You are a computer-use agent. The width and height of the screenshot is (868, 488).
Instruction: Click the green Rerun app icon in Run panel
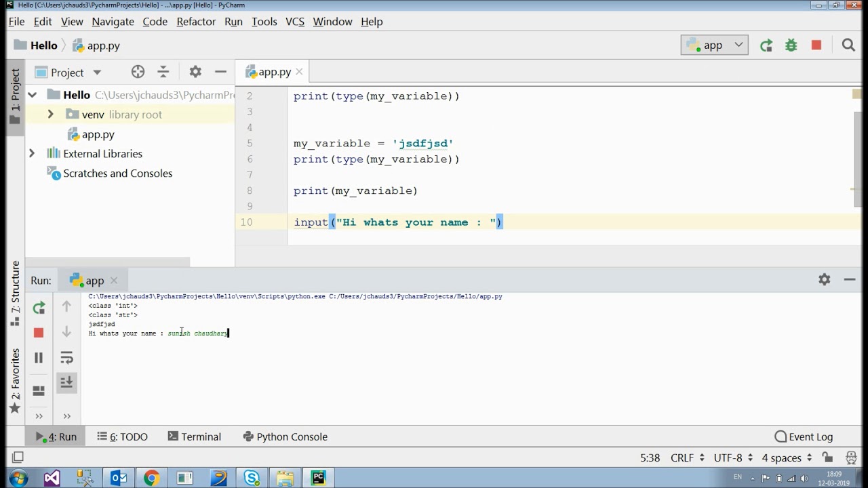tap(39, 308)
